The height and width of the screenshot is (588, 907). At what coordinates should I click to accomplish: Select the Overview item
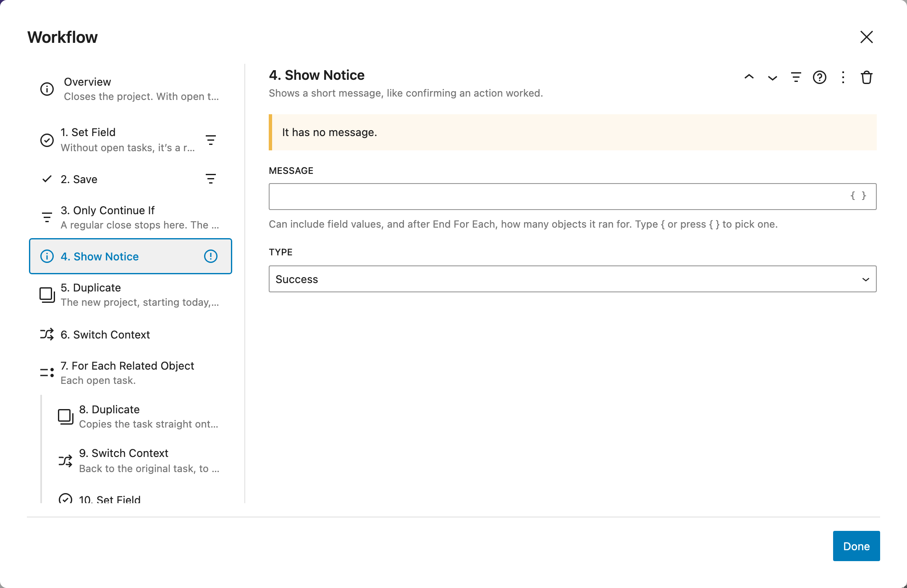click(x=130, y=89)
